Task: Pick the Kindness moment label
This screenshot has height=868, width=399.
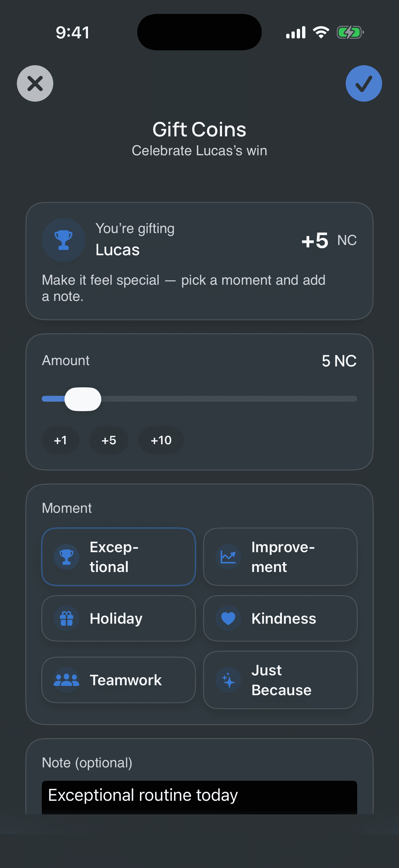Action: coord(284,618)
